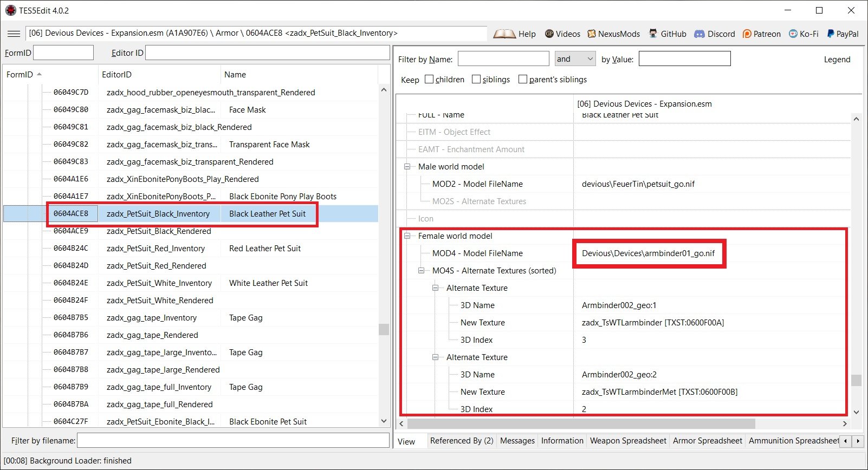Viewport: 868px width, 470px height.
Task: Select record 0604B7B5 Tape Gag
Action: (190, 318)
